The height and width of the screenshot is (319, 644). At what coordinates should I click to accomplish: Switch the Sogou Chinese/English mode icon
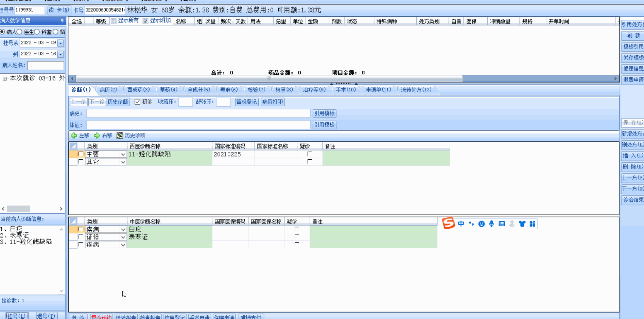click(461, 224)
